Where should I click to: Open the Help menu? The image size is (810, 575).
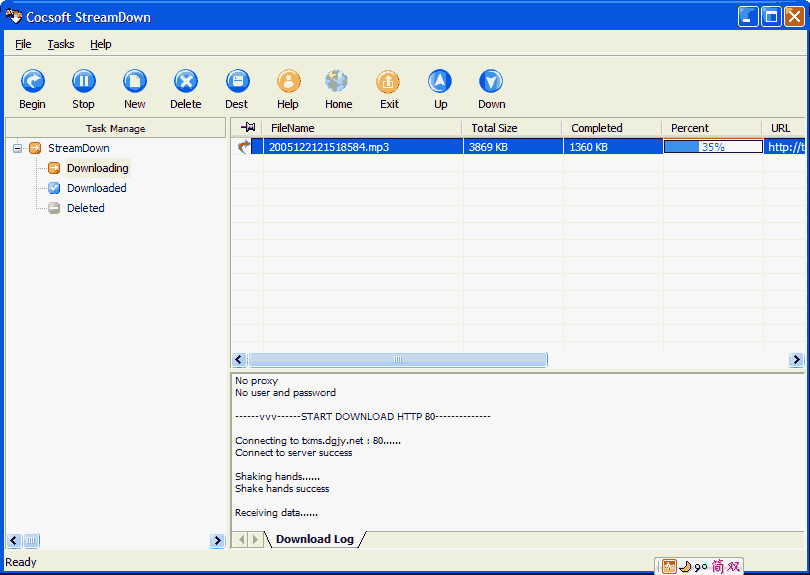click(x=101, y=44)
